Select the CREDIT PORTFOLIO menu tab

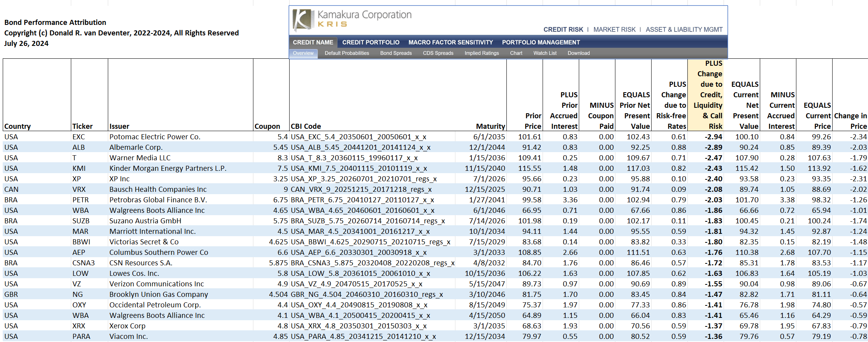pyautogui.click(x=371, y=42)
